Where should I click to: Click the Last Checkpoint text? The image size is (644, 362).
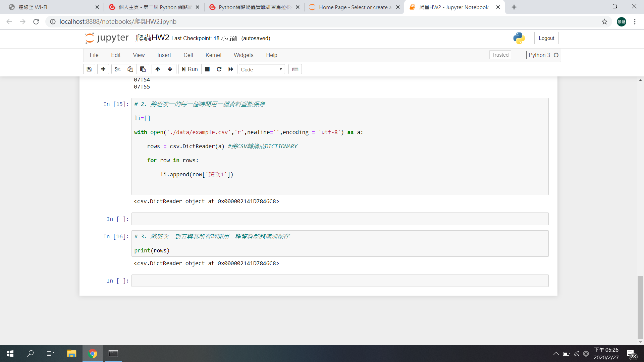(204, 39)
